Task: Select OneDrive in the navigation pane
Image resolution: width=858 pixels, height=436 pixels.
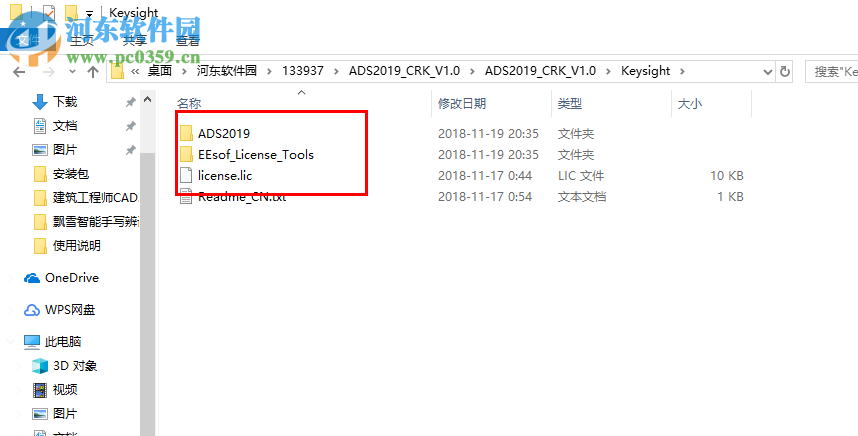Action: point(72,278)
